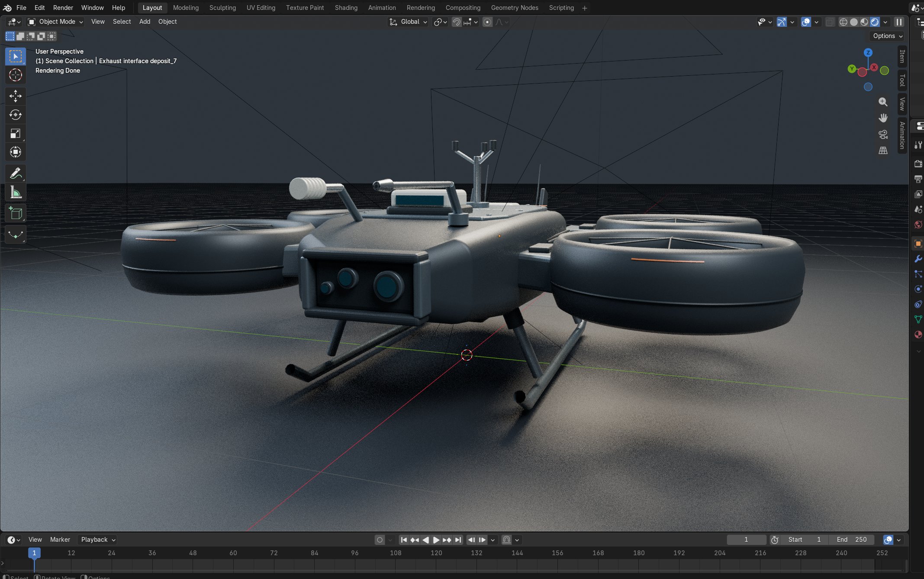Pause viewport render preview button
Screen dimensions: 924x579
tap(899, 22)
